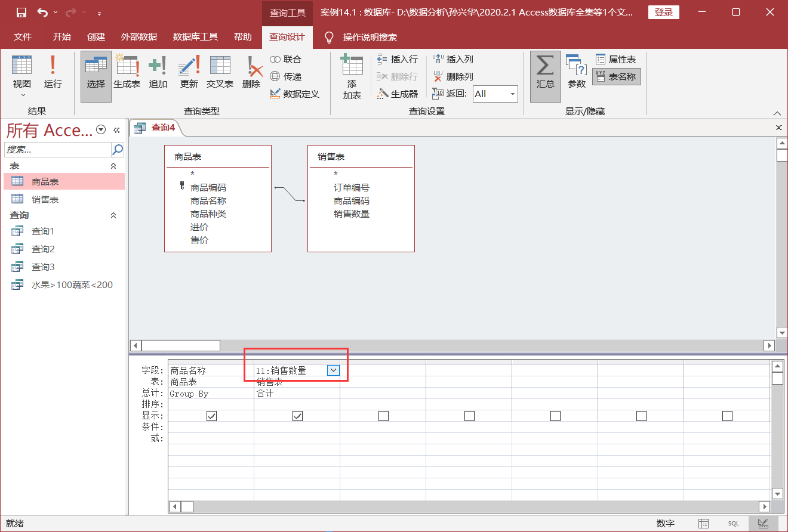Open 查询1 in navigation pane
Image resolution: width=788 pixels, height=532 pixels.
63,231
